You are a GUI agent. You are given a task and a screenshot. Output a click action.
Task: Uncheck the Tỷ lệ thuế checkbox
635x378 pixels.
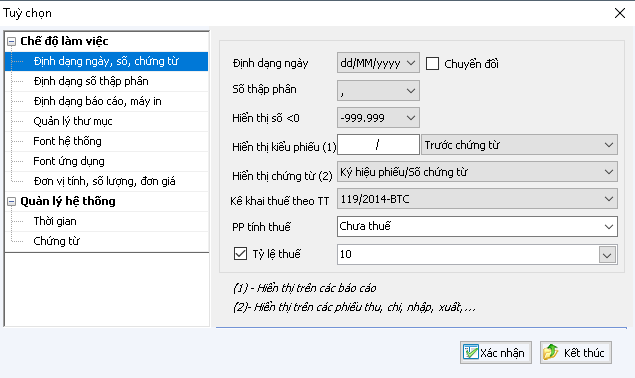241,254
